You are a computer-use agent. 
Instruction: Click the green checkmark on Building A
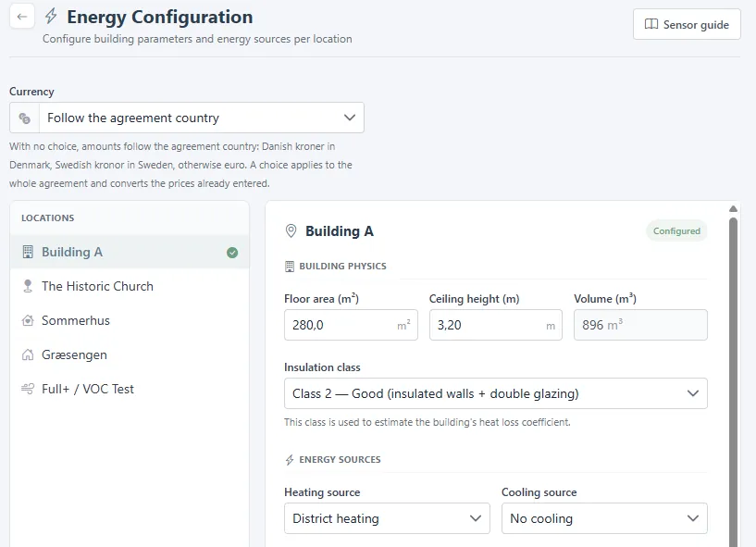point(232,253)
